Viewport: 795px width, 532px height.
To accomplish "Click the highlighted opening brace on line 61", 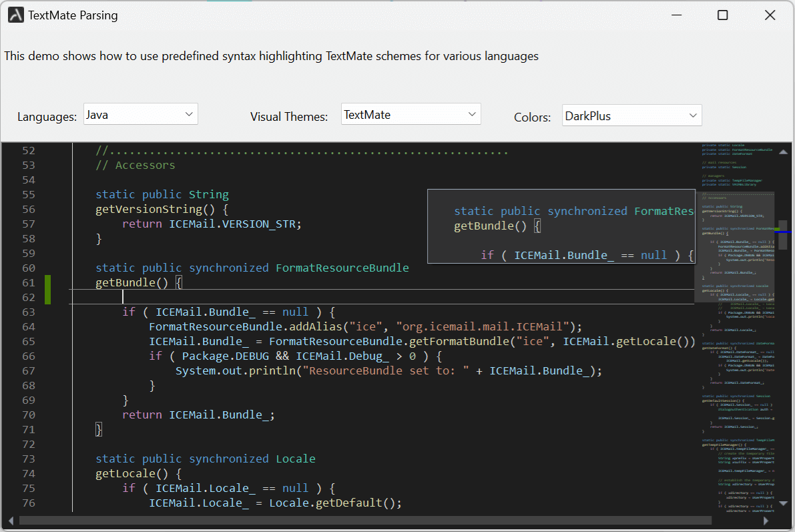I will pos(179,283).
